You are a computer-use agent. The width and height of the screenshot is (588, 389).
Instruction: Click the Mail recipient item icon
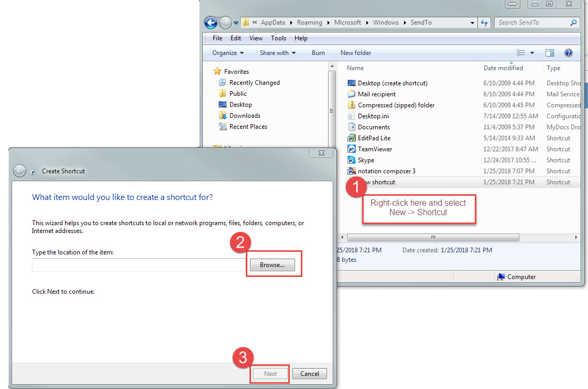point(352,94)
